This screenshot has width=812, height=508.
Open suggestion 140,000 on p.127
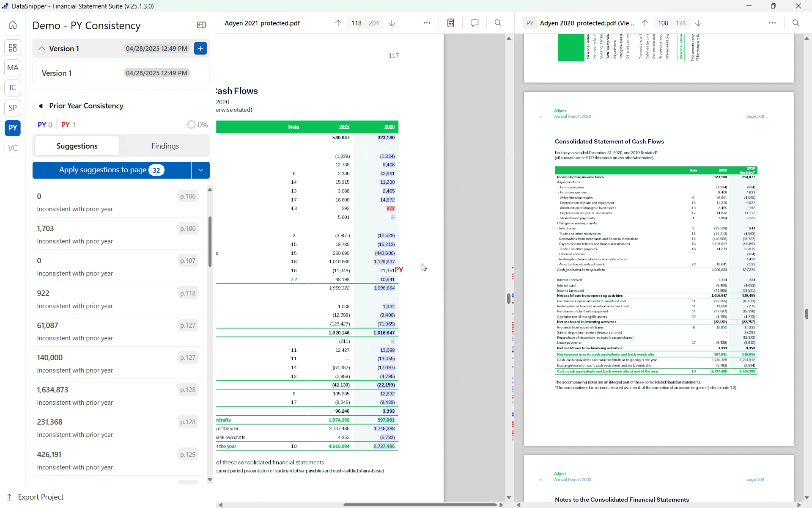point(118,363)
